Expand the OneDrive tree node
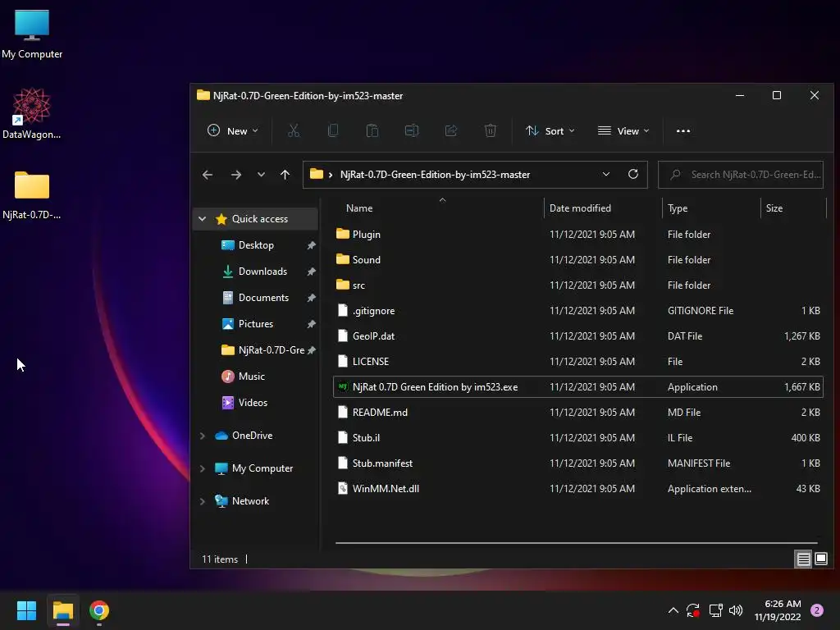 click(203, 436)
